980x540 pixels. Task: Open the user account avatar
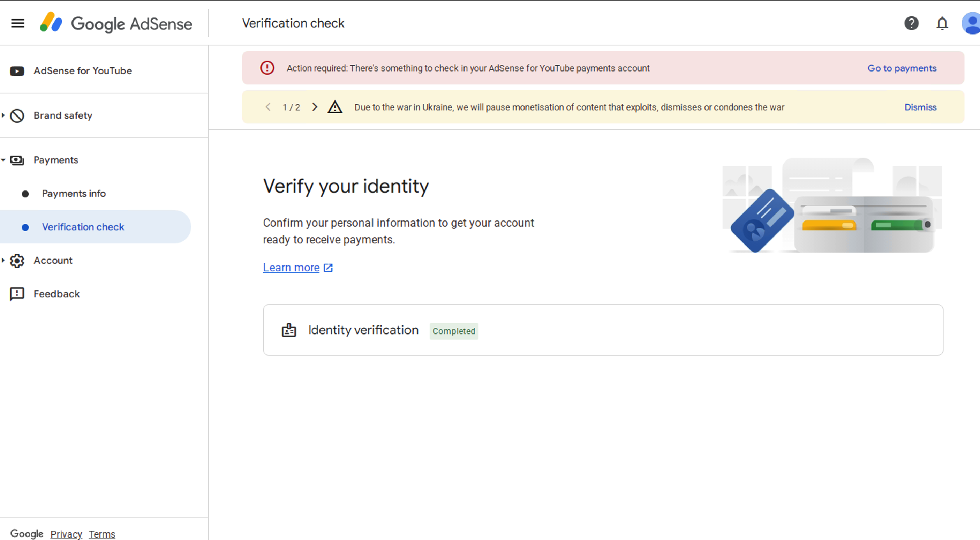971,23
